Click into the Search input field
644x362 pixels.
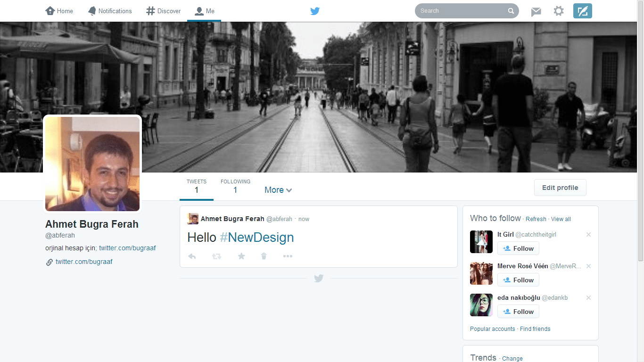coord(462,11)
